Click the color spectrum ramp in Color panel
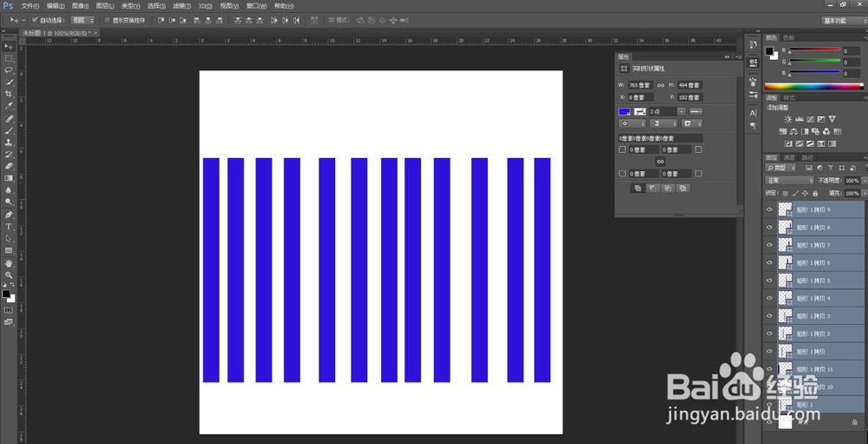 point(814,86)
